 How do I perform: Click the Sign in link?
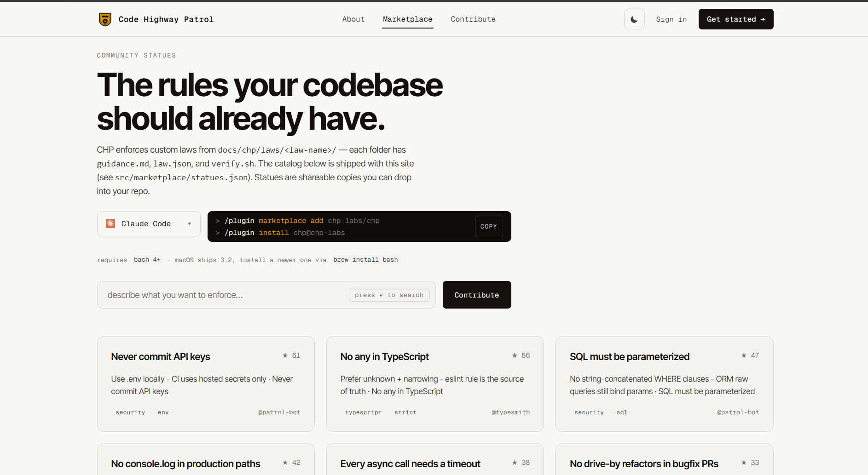point(671,19)
